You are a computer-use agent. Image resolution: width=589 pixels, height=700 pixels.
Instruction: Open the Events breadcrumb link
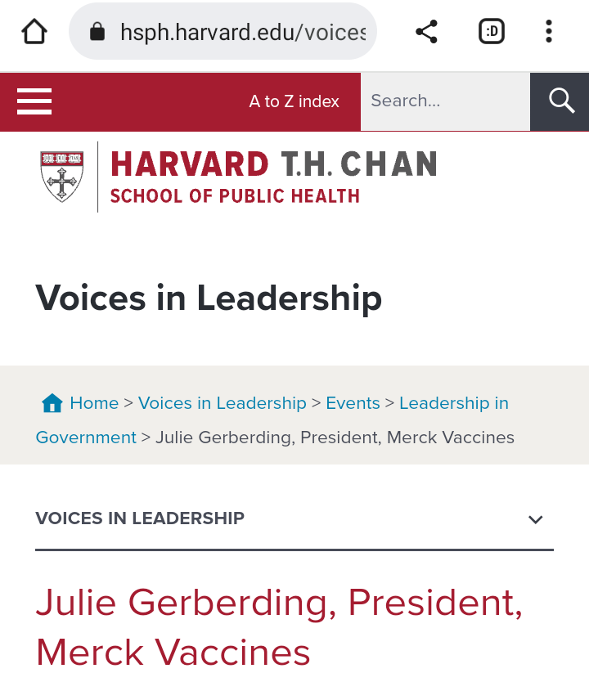pyautogui.click(x=353, y=403)
